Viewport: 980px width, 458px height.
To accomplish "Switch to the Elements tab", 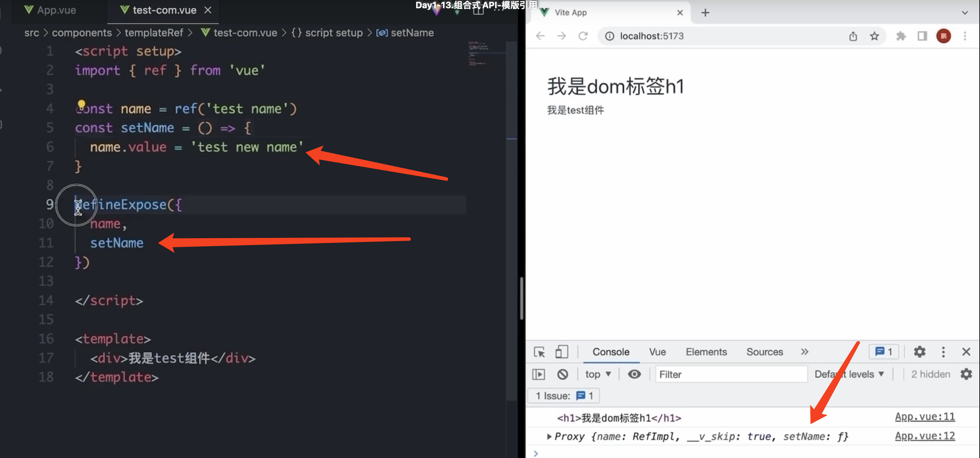I will coord(706,352).
